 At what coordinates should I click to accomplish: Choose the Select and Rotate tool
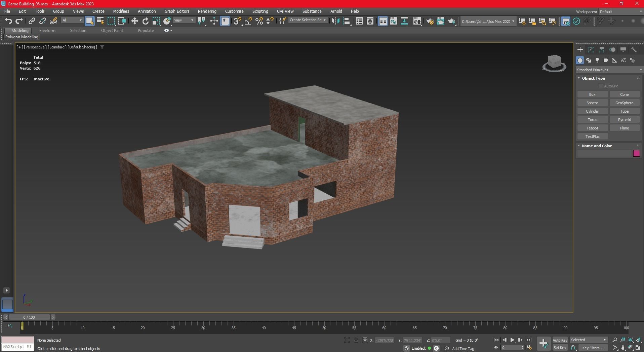(x=146, y=21)
